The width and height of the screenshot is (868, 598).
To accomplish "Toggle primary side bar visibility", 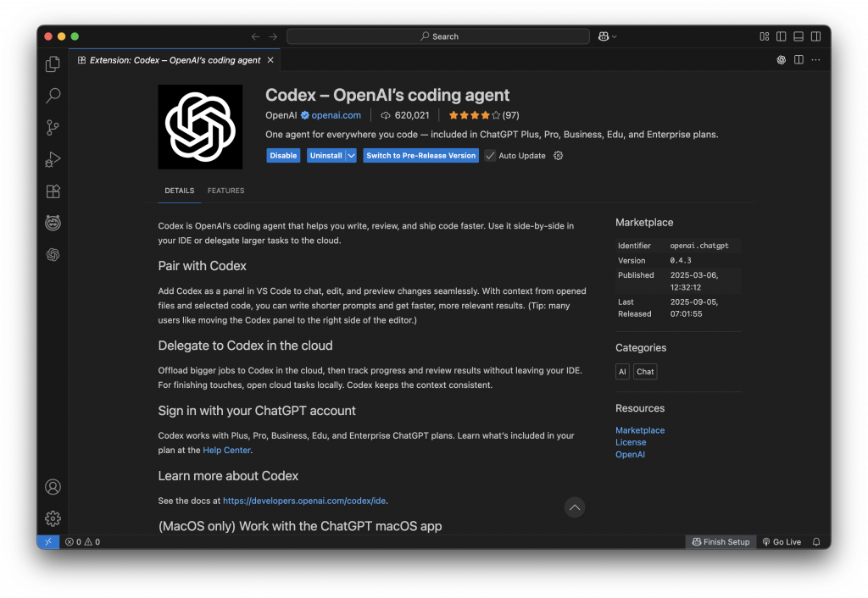I will coord(781,36).
